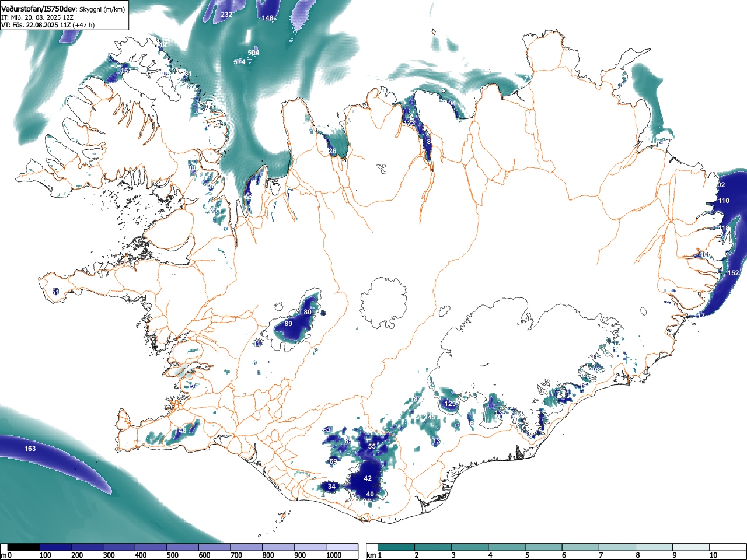This screenshot has height=560, width=747.
Task: Click the '5' tick on kilometer legend
Action: pos(527,555)
